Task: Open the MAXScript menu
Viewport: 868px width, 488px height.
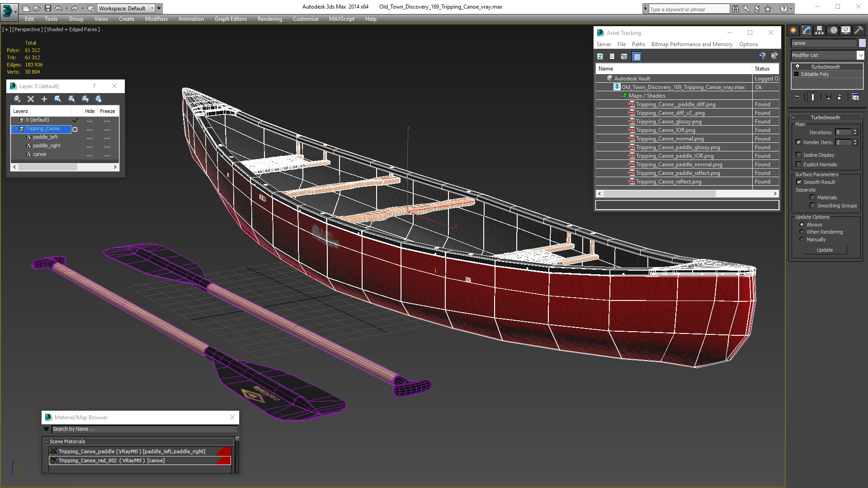Action: click(x=341, y=19)
